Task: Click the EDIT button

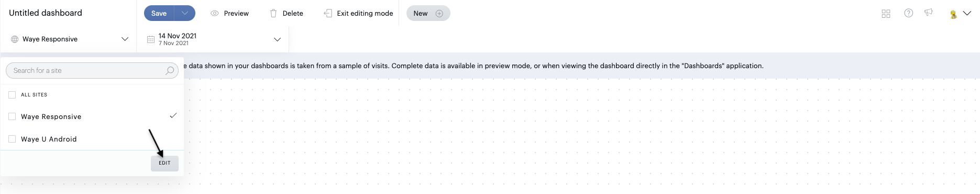Action: tap(164, 163)
